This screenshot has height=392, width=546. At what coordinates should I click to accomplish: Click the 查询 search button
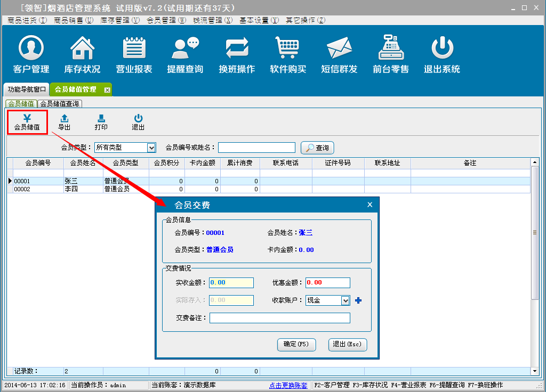coord(317,148)
